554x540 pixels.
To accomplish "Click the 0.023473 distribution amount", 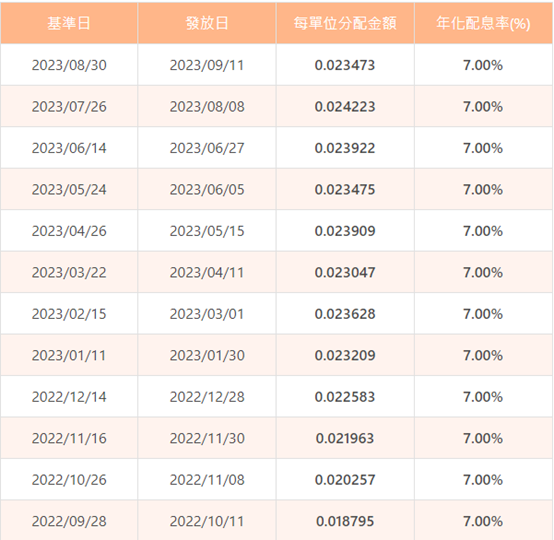I will point(345,65).
